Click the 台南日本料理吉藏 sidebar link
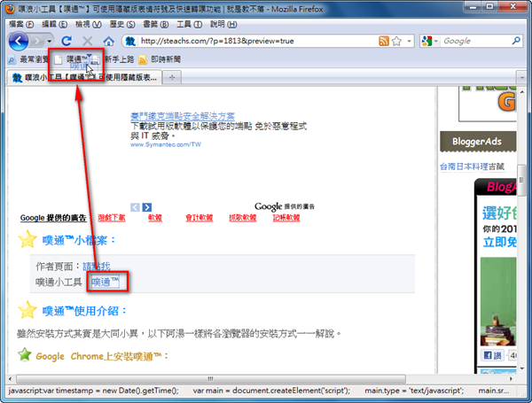 pos(472,167)
